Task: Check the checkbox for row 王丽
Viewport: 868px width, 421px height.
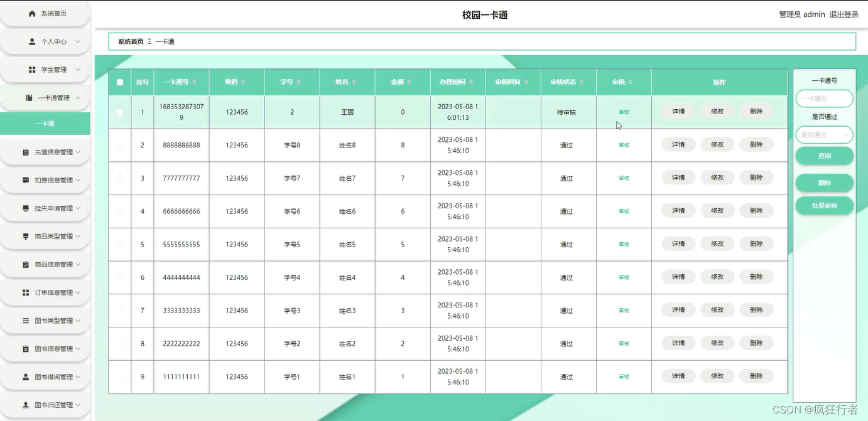Action: click(120, 112)
